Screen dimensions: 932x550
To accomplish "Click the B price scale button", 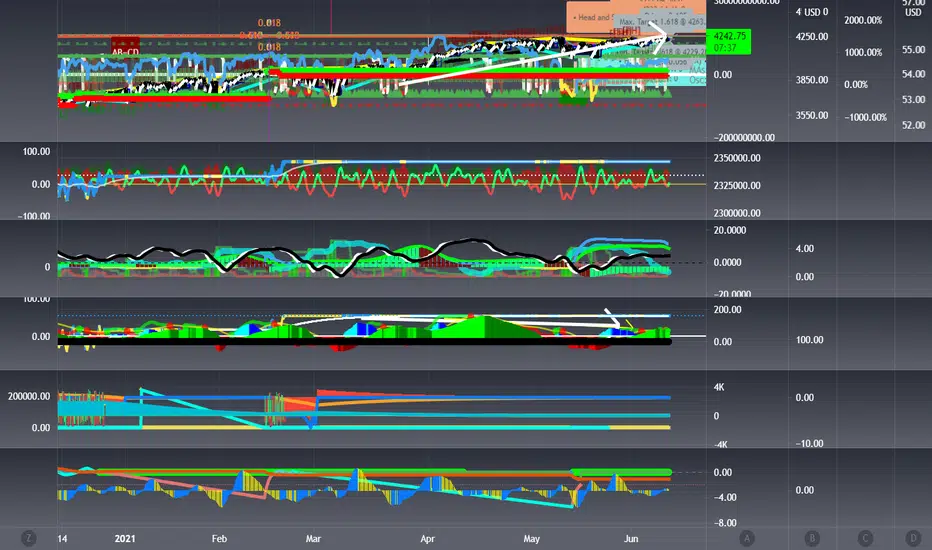I will [812, 539].
